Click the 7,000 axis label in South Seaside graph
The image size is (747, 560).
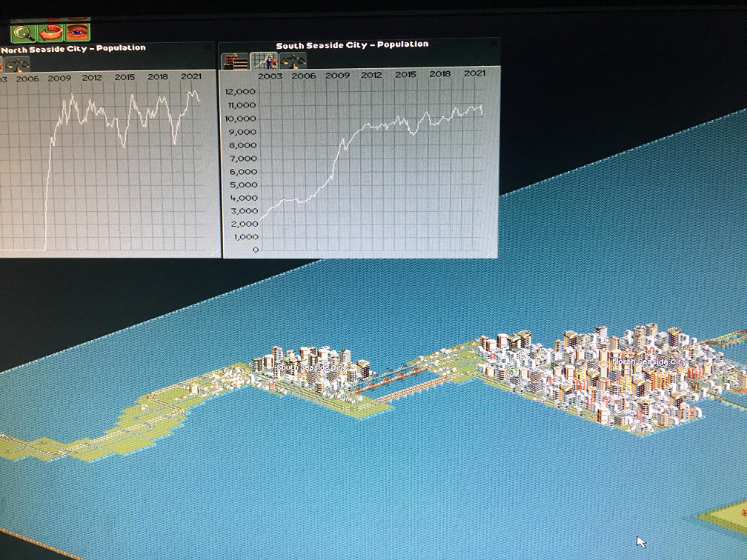tap(243, 159)
